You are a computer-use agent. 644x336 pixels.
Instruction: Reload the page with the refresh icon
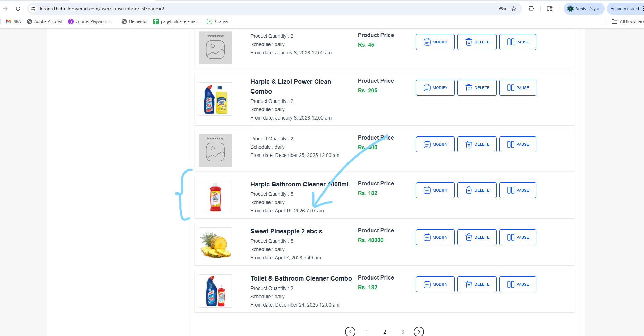click(18, 9)
